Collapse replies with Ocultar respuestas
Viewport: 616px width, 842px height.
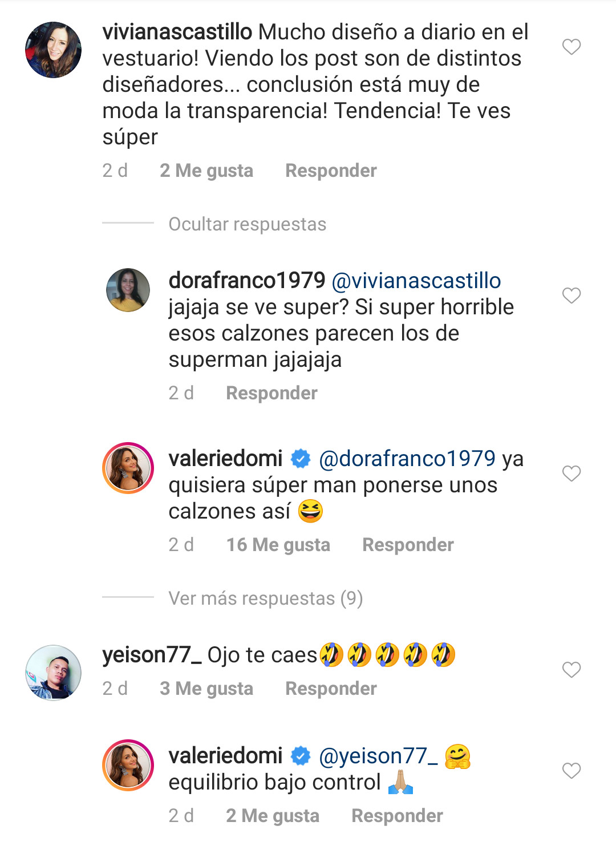pos(247,224)
